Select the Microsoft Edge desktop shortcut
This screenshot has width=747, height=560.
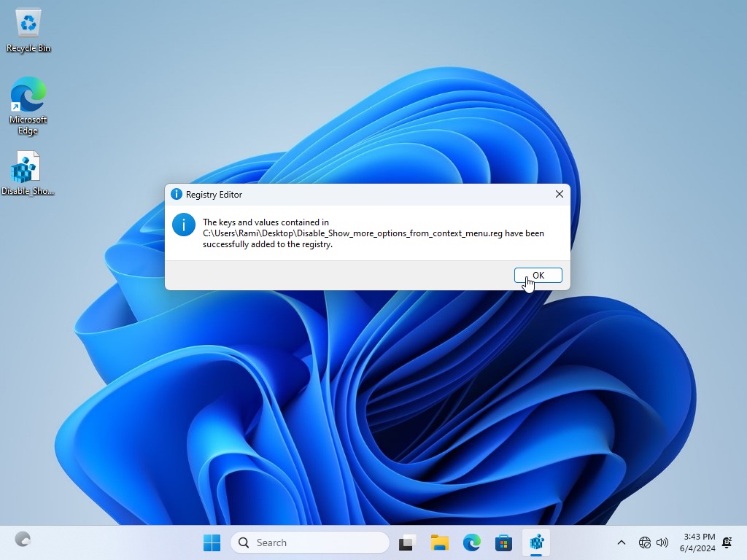tap(28, 106)
